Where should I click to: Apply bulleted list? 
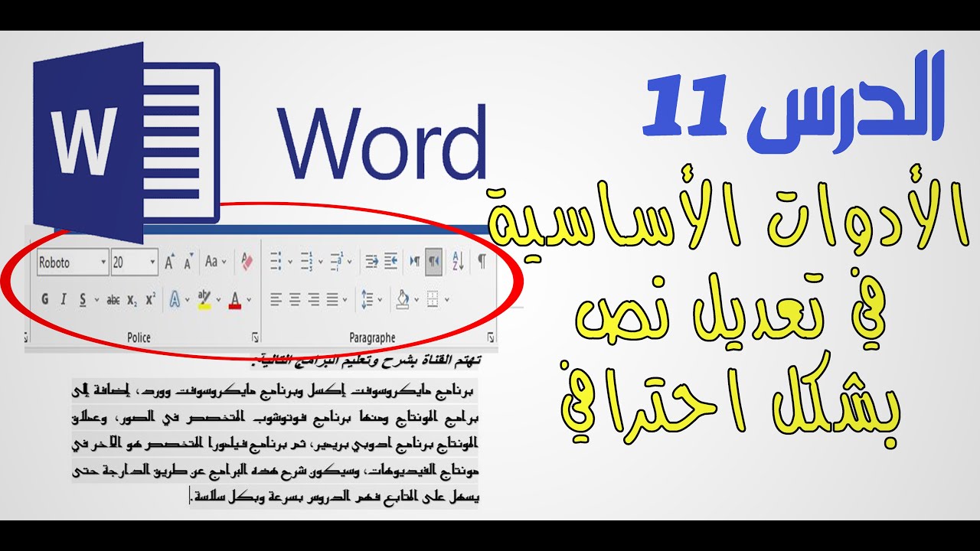pos(276,262)
